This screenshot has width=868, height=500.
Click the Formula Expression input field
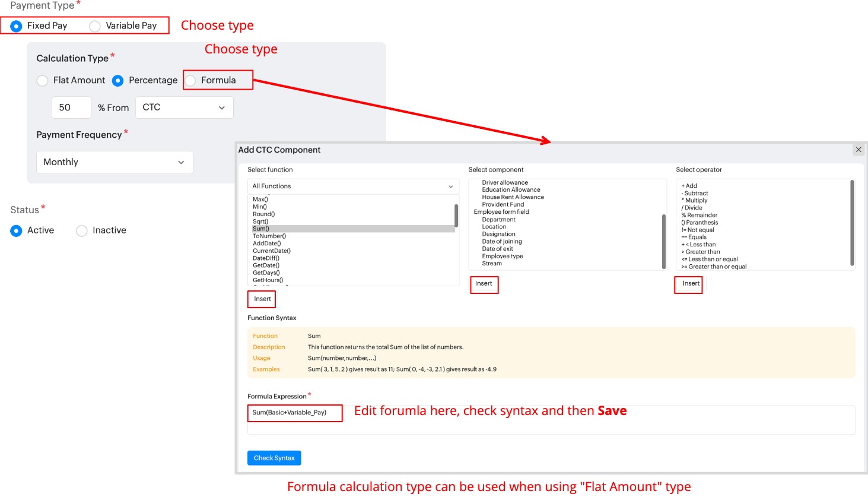[x=551, y=420]
